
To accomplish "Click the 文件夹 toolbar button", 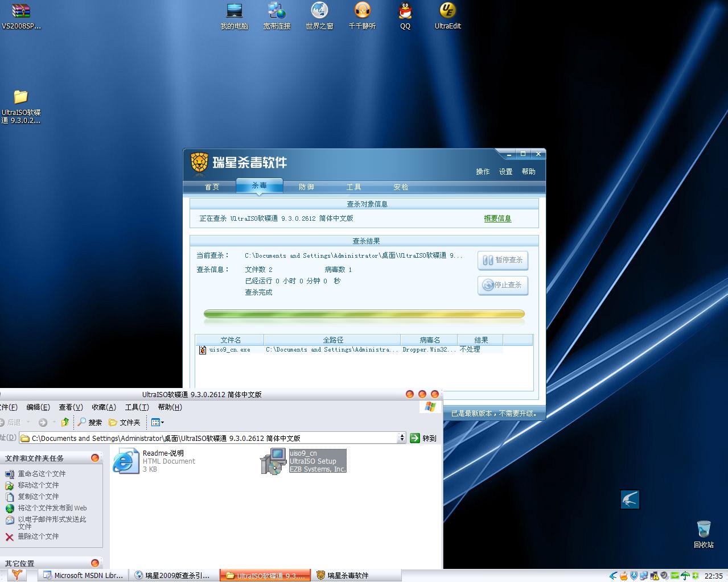I will (124, 422).
